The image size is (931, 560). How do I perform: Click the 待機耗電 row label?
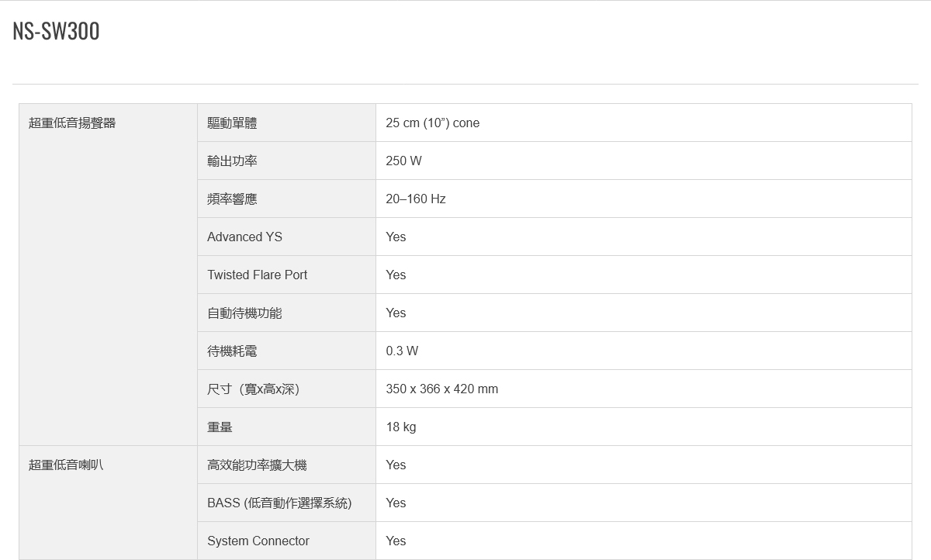(232, 351)
